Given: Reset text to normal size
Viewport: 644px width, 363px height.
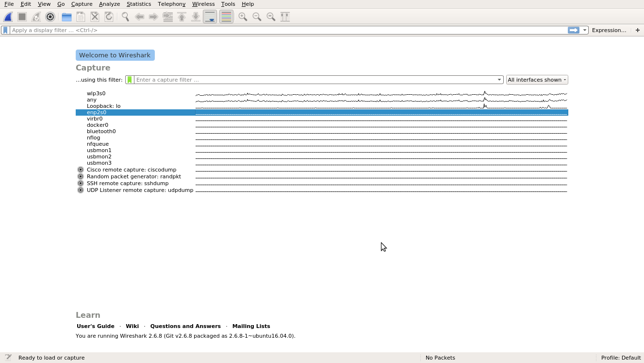Looking at the screenshot, I should [271, 17].
